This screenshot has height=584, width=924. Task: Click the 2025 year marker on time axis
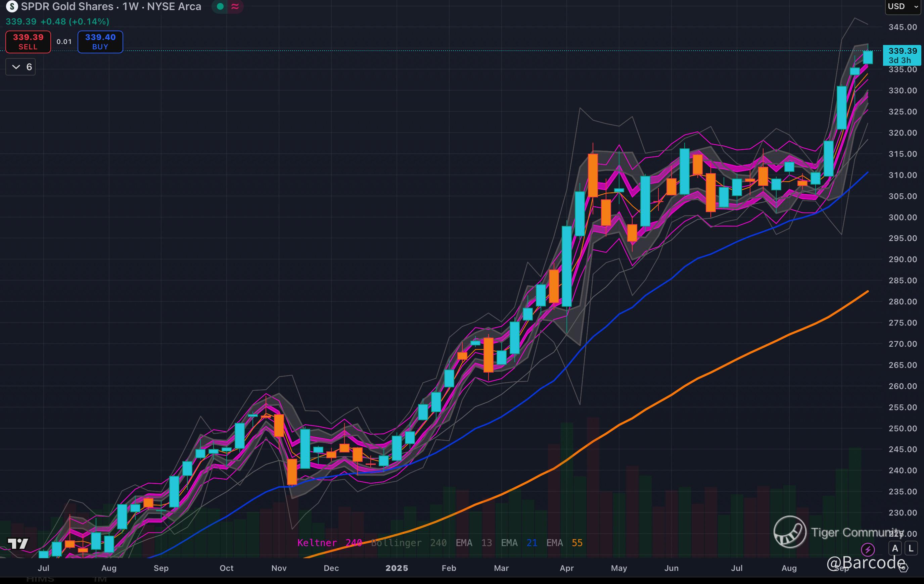pos(397,568)
